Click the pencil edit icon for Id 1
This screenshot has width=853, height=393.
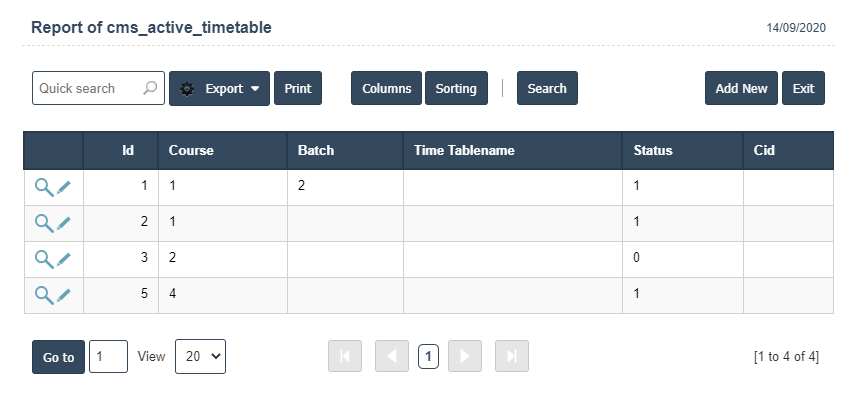(x=64, y=187)
